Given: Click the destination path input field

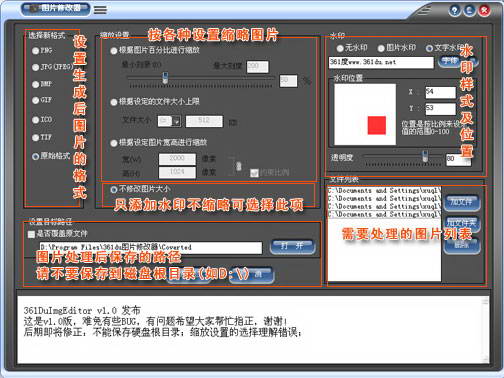Looking at the screenshot, I should [151, 247].
